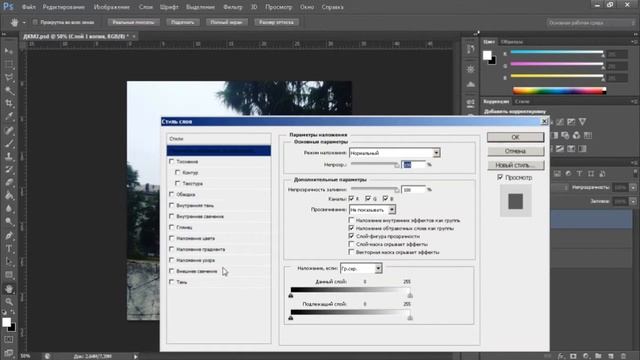Click the Новый стиль... button
The width and height of the screenshot is (640, 360).
(516, 165)
